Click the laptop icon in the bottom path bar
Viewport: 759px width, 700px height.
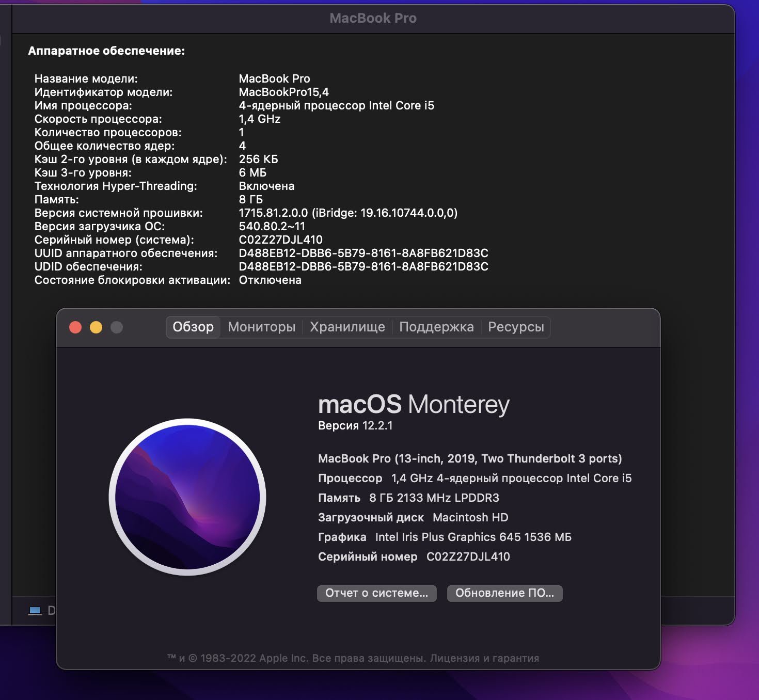point(35,611)
